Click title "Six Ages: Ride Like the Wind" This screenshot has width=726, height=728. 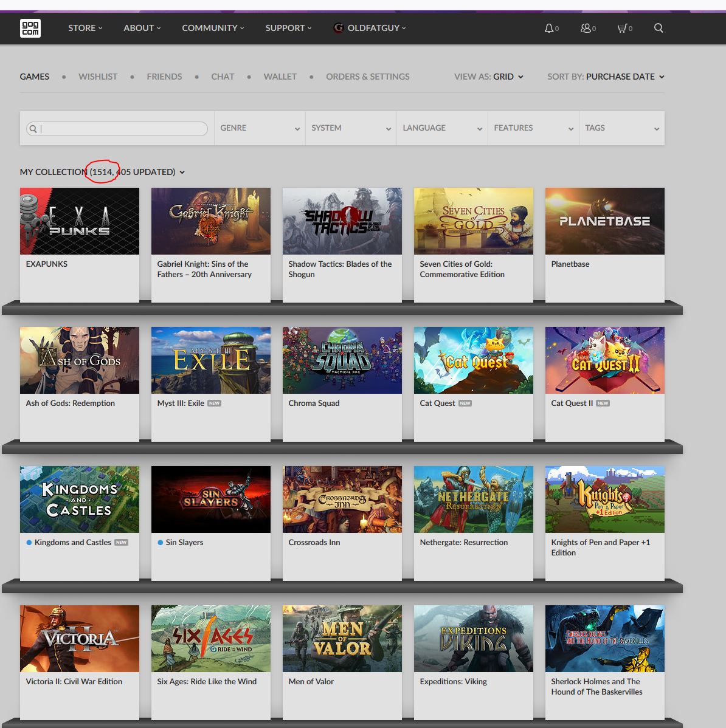pyautogui.click(x=207, y=682)
